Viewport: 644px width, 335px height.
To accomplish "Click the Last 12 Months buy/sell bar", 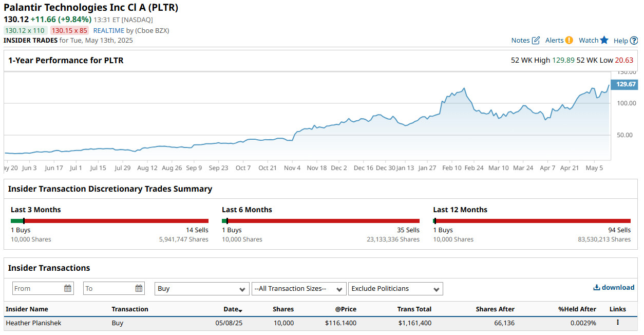I will pos(532,221).
